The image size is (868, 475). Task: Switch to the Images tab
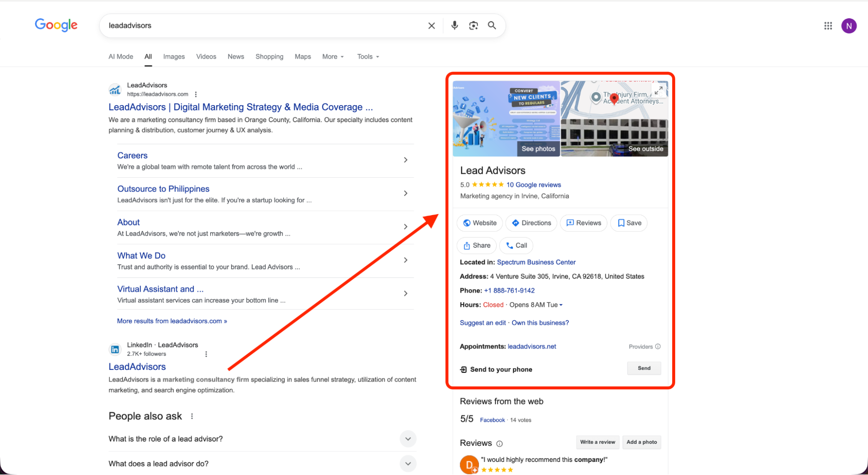174,56
